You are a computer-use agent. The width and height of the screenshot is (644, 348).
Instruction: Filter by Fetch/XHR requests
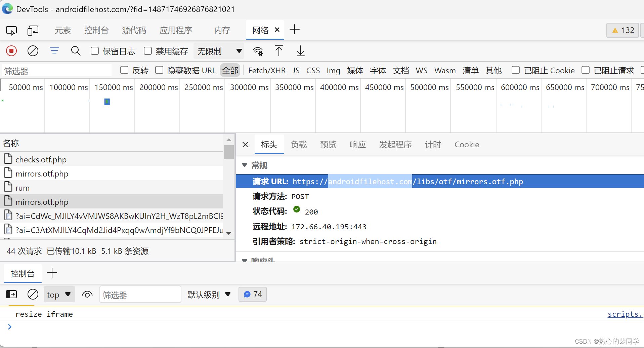[x=267, y=71]
